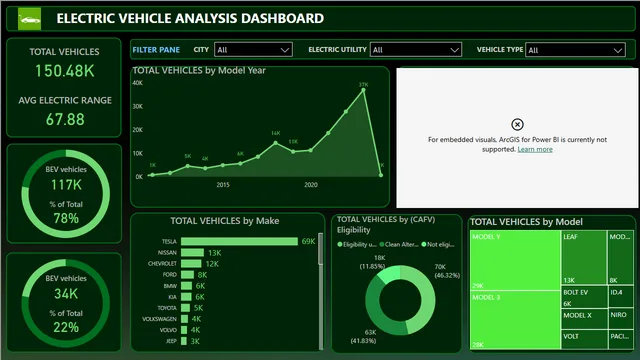The width and height of the screenshot is (640, 360).
Task: Select the 63K (41.83%) donut segment
Action: pos(375,311)
